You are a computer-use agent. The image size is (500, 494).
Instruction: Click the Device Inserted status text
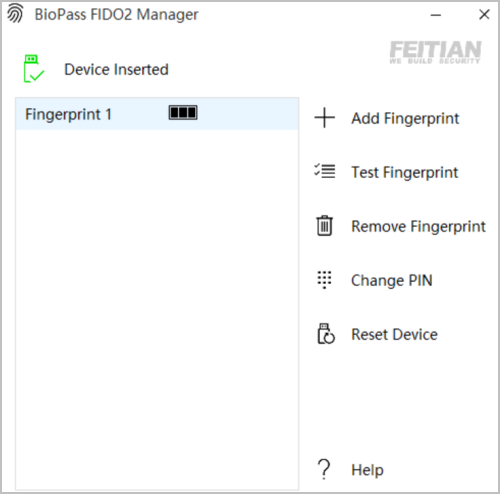click(116, 69)
